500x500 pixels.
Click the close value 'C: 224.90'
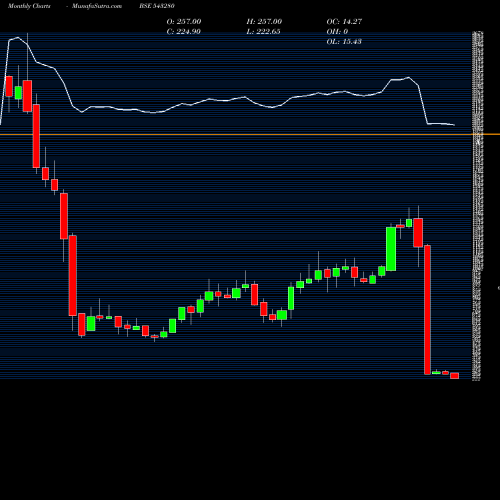point(184,31)
